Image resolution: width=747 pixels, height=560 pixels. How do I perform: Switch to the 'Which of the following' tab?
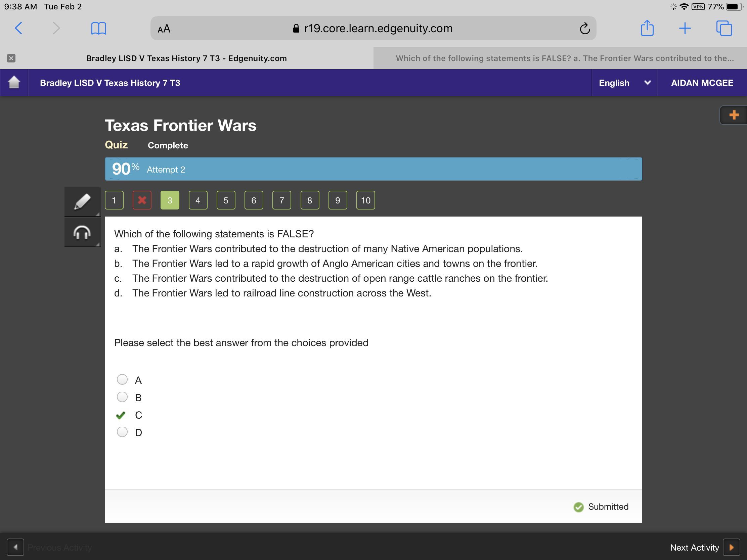point(564,58)
